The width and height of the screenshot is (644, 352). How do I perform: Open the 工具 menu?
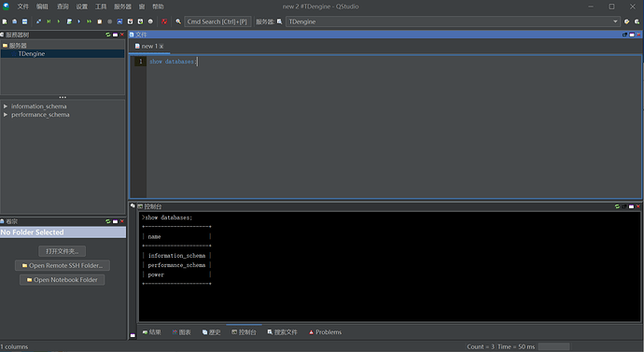coord(101,7)
